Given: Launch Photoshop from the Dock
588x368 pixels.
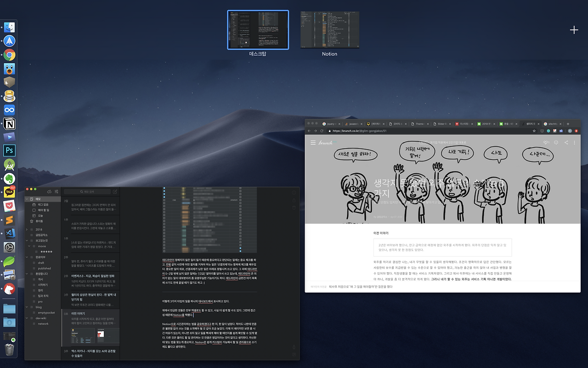Looking at the screenshot, I should coord(9,150).
